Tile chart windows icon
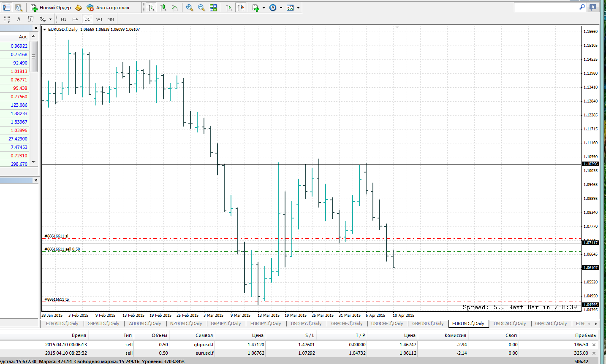Image resolution: width=606 pixels, height=364 pixels. tap(213, 8)
